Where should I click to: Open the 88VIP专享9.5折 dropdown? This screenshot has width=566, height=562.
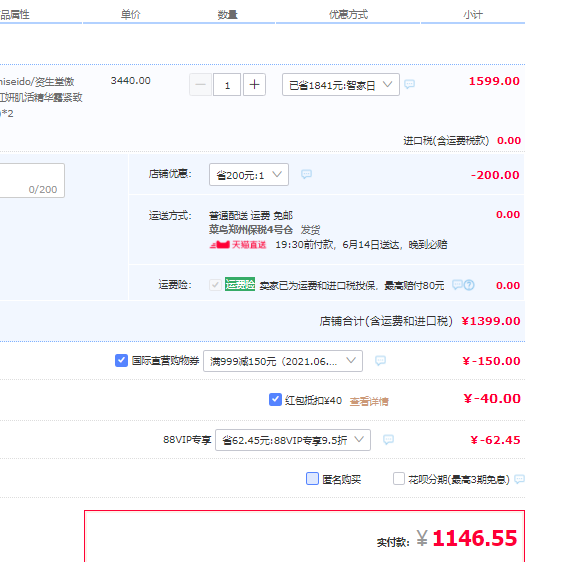coord(293,440)
